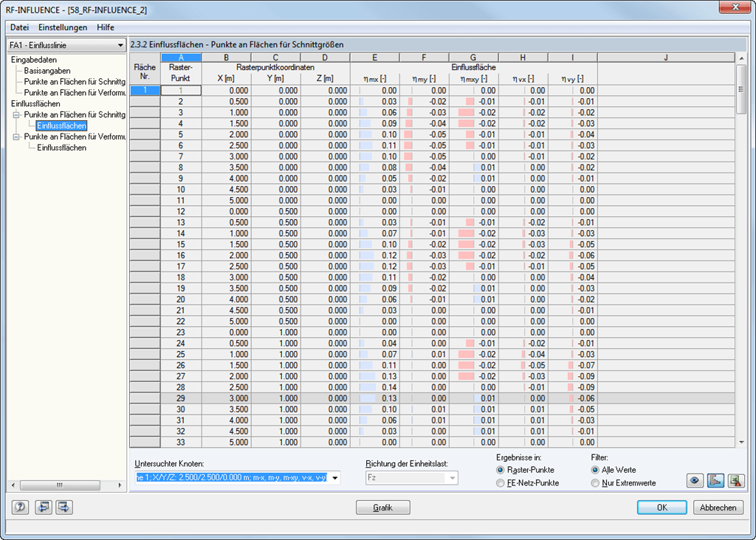Click Raster-Punkt cell 5

[x=181, y=134]
